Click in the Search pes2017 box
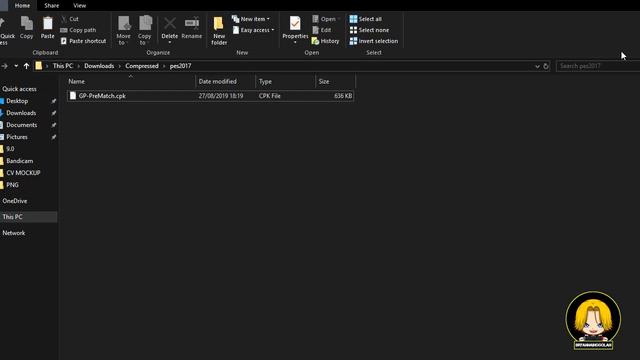This screenshot has width=640, height=360. [598, 66]
